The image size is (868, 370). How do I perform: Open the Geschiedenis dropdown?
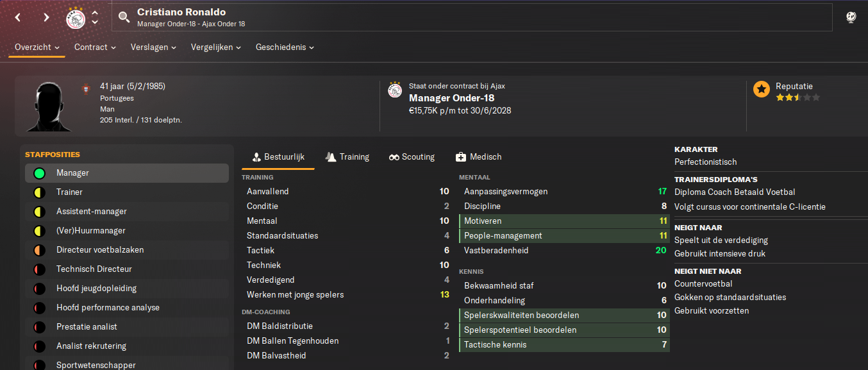[285, 47]
